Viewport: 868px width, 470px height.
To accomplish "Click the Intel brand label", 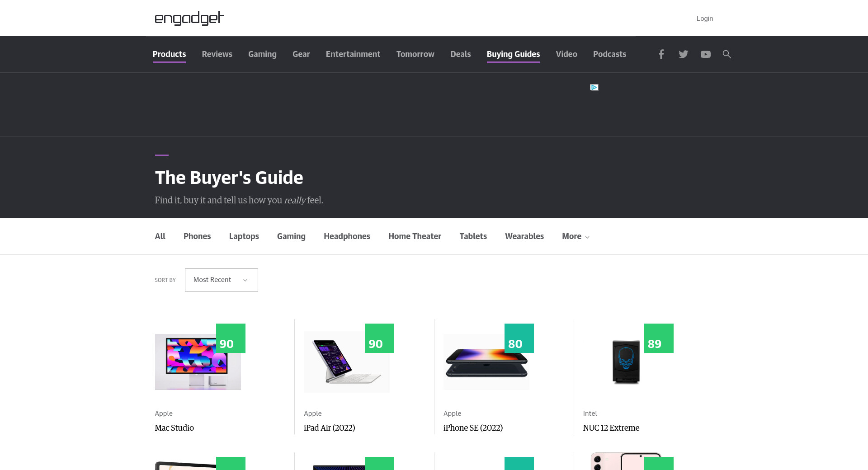I will click(x=590, y=414).
